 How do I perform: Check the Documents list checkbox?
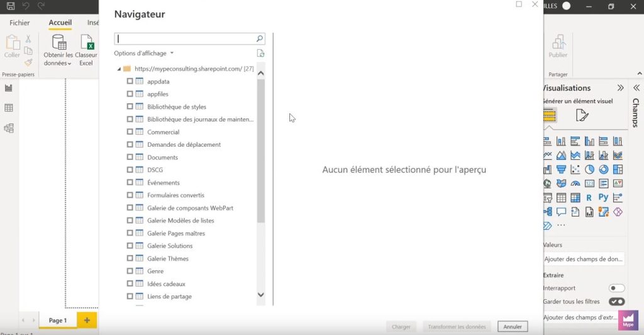130,157
